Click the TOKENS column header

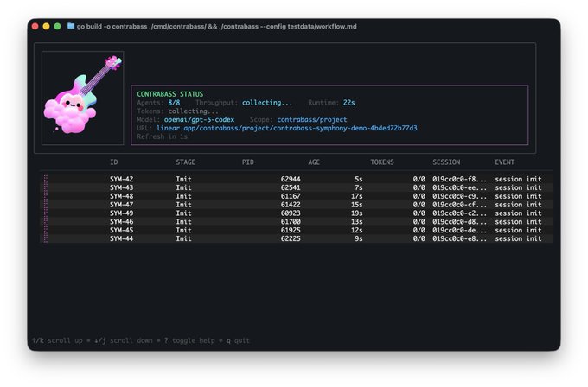[x=381, y=162]
